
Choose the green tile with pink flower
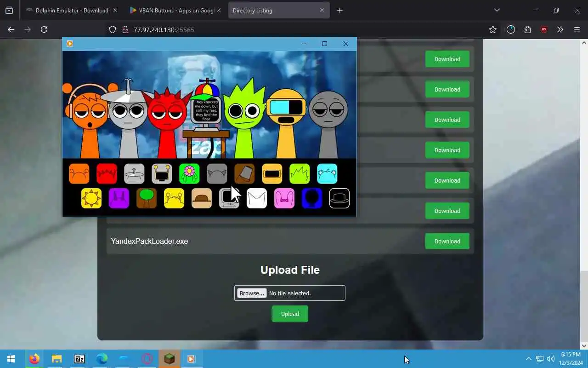pyautogui.click(x=189, y=174)
